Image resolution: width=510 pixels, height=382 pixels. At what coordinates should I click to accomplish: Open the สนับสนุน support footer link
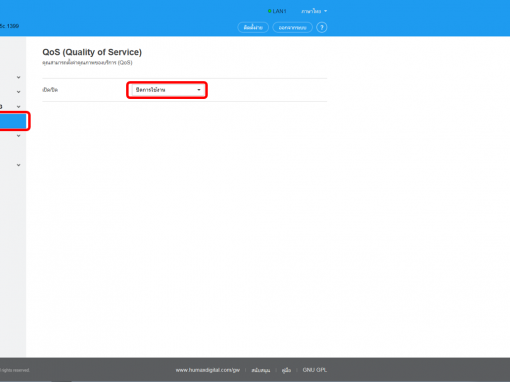[261, 370]
